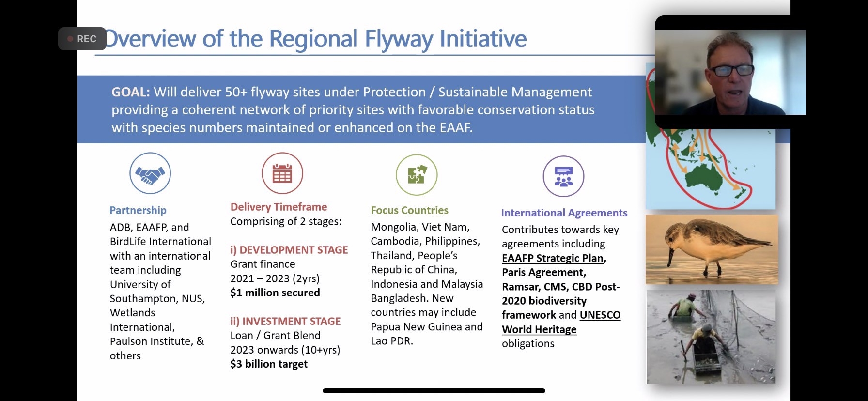
Task: Click the Delivery Timeframe calendar icon
Action: [x=282, y=173]
